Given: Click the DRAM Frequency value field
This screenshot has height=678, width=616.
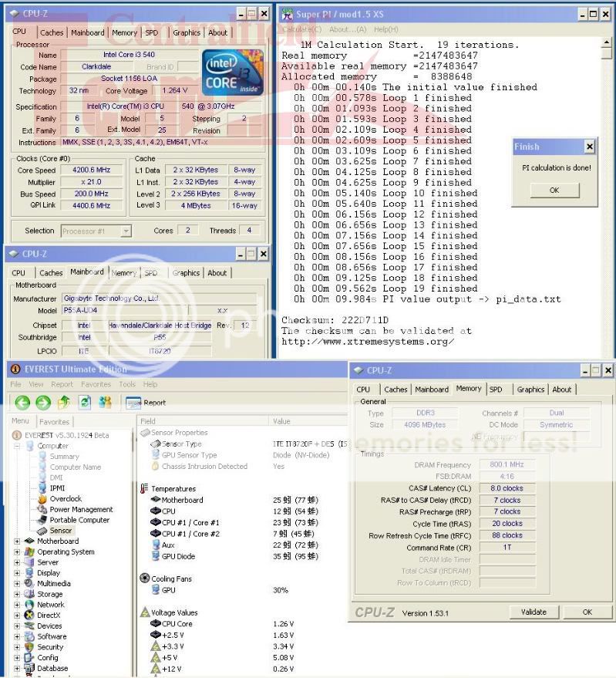Looking at the screenshot, I should 507,464.
